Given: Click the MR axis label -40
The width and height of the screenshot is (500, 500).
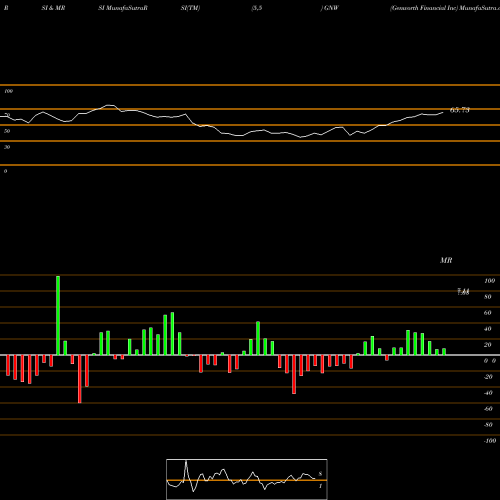Looking at the screenshot, I should pyautogui.click(x=488, y=393).
